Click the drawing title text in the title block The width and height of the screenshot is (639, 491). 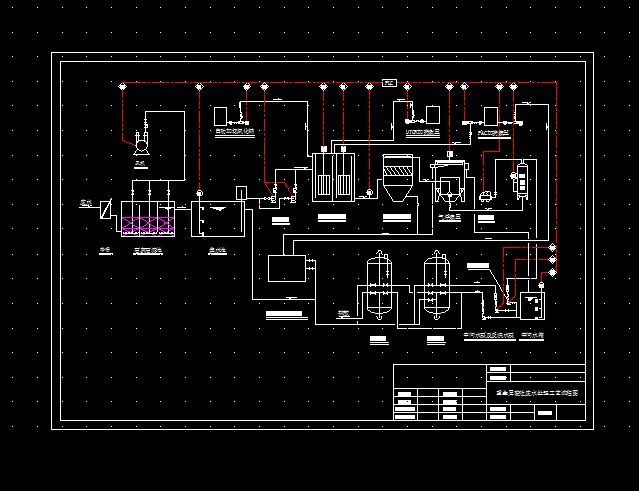[537, 393]
